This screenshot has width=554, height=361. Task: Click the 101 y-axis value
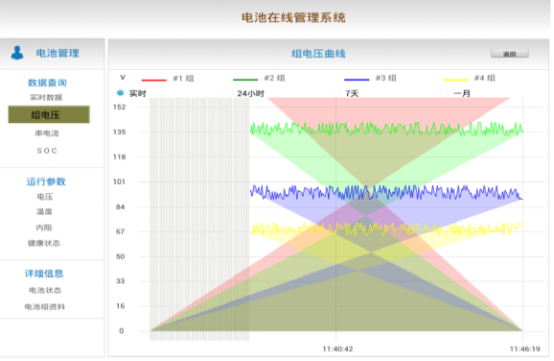(x=119, y=182)
